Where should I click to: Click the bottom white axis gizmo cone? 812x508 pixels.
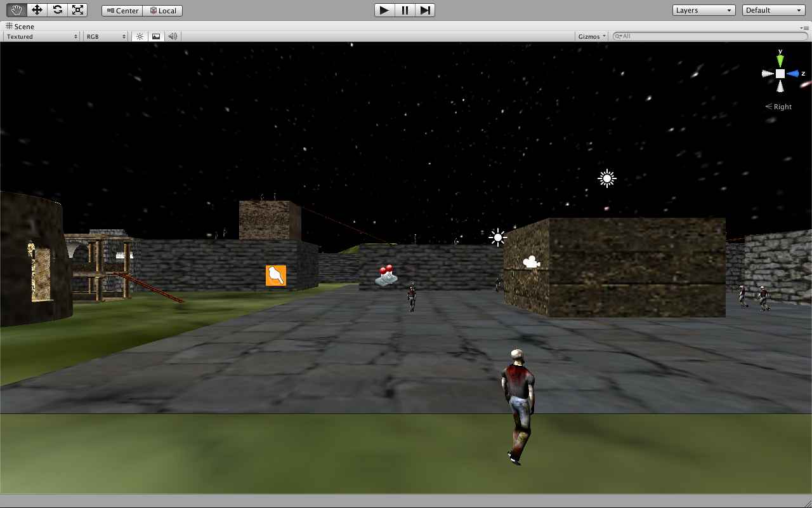coord(780,86)
